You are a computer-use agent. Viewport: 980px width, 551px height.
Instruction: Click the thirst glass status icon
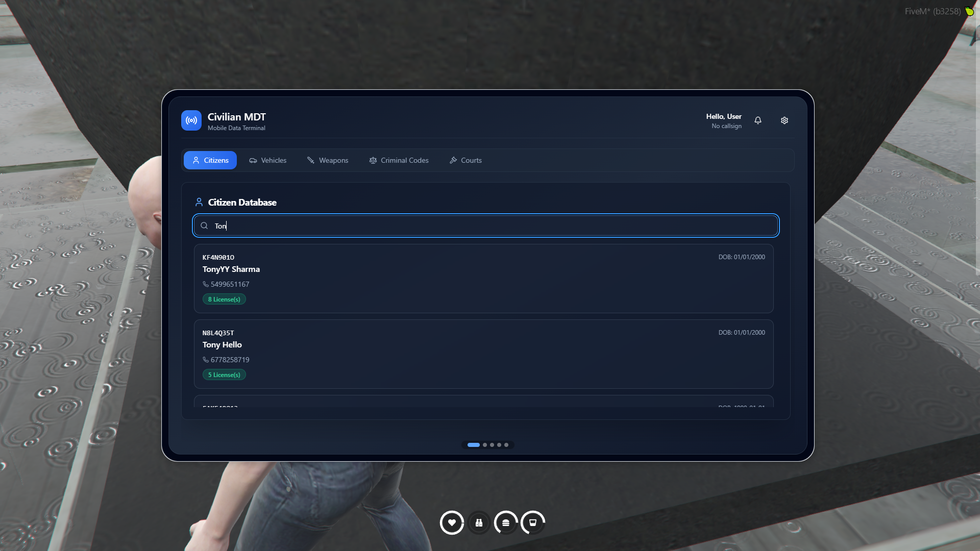point(533,522)
